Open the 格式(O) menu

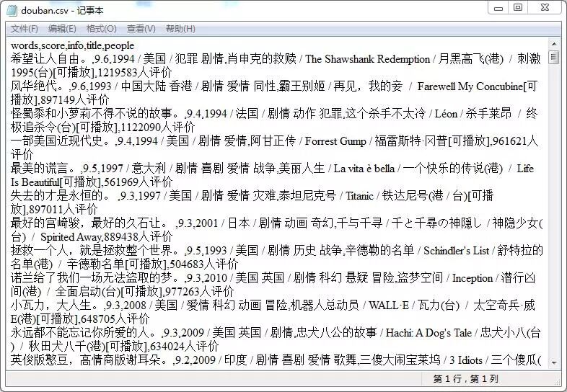[101, 29]
